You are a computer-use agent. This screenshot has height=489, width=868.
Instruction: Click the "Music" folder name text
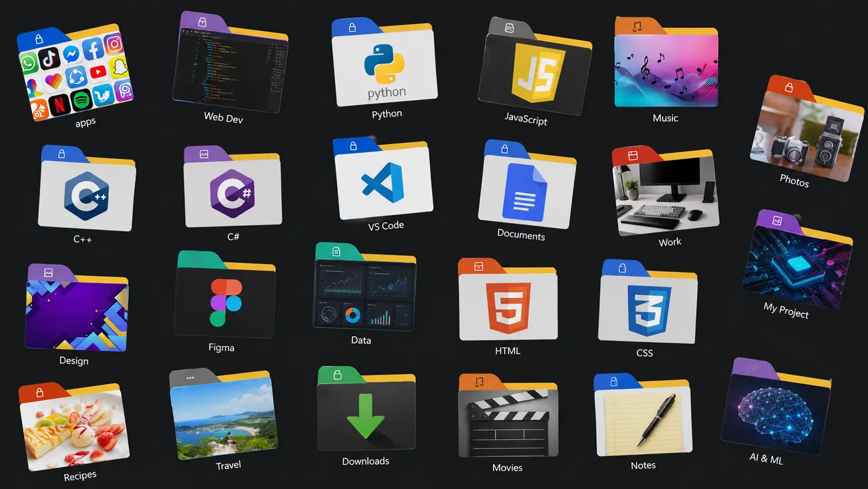pos(665,118)
